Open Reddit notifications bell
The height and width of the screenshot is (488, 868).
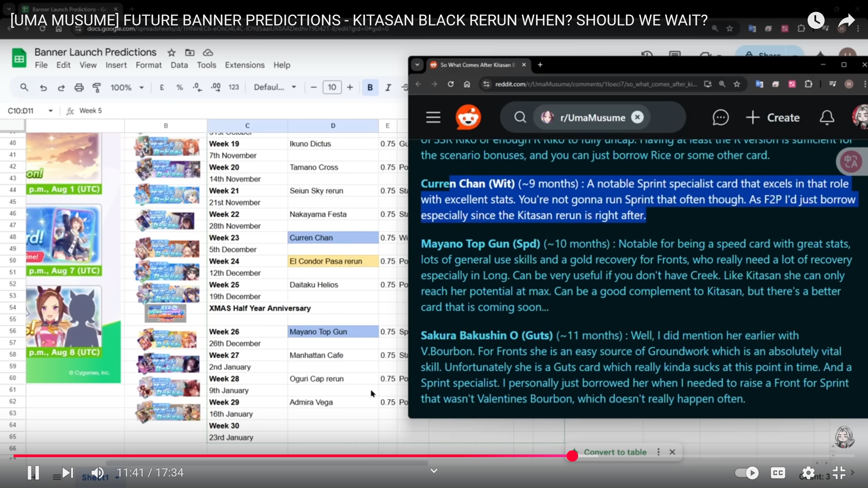click(x=827, y=118)
